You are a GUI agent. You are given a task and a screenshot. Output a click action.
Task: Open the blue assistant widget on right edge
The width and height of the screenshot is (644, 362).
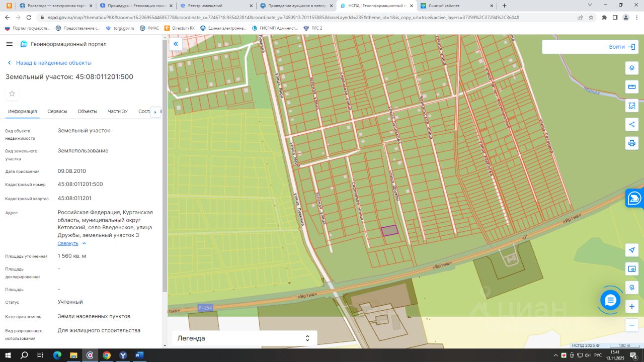pos(635,198)
